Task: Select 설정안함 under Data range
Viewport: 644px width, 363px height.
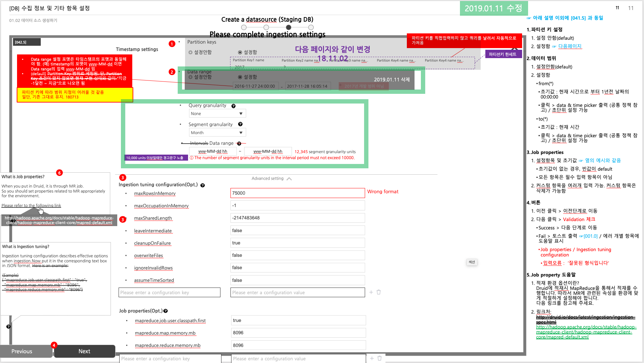Action: pos(200,77)
